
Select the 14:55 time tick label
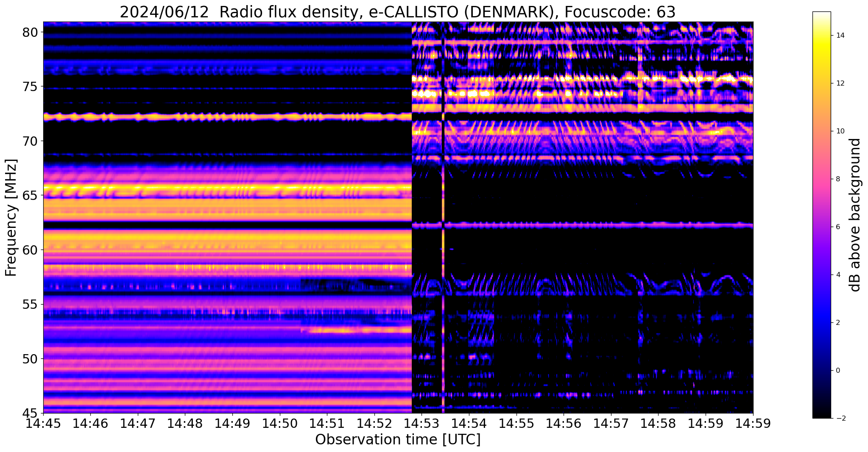516,424
